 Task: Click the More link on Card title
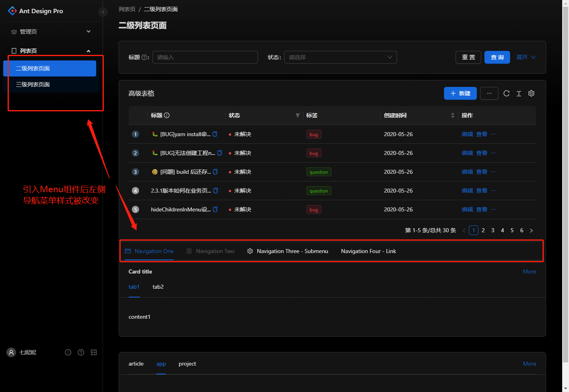point(529,271)
